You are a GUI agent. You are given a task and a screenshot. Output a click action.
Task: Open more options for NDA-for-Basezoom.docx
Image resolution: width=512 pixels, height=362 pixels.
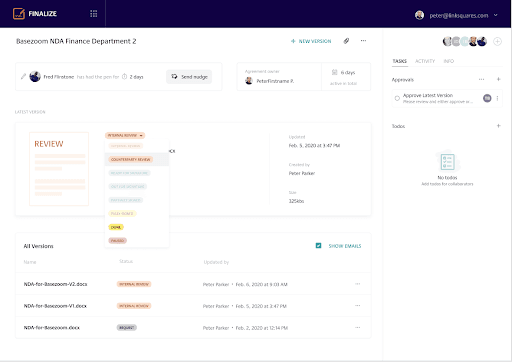(358, 327)
